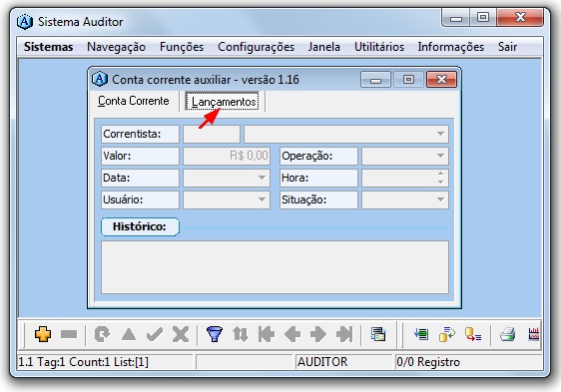Click the chart icon at the toolbar end
This screenshot has width=561, height=392.
tap(534, 334)
